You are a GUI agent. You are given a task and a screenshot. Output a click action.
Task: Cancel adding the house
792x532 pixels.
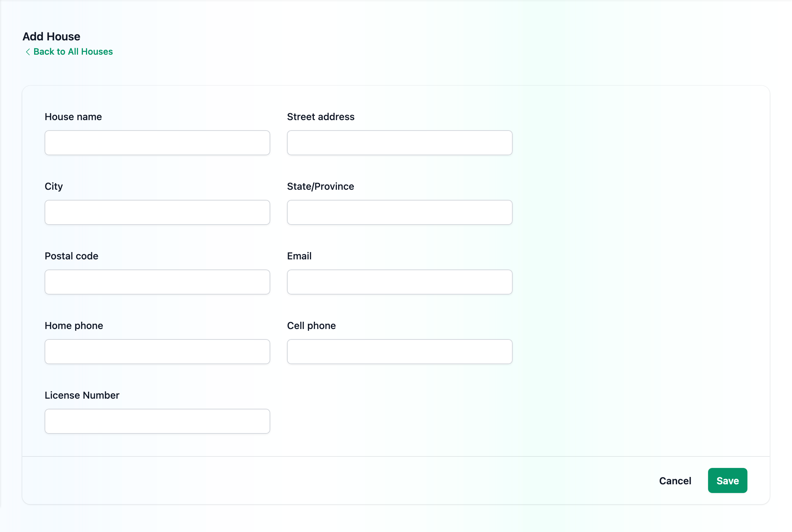click(675, 481)
